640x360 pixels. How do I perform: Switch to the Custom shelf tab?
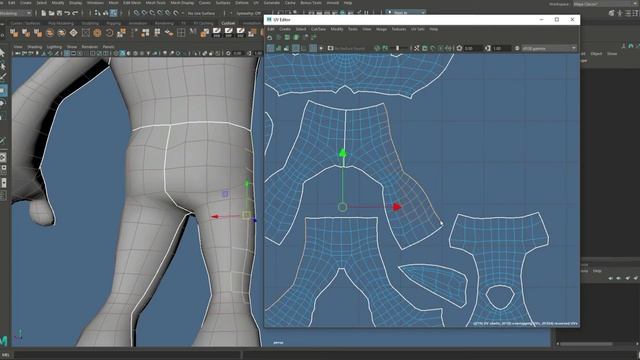pos(228,23)
